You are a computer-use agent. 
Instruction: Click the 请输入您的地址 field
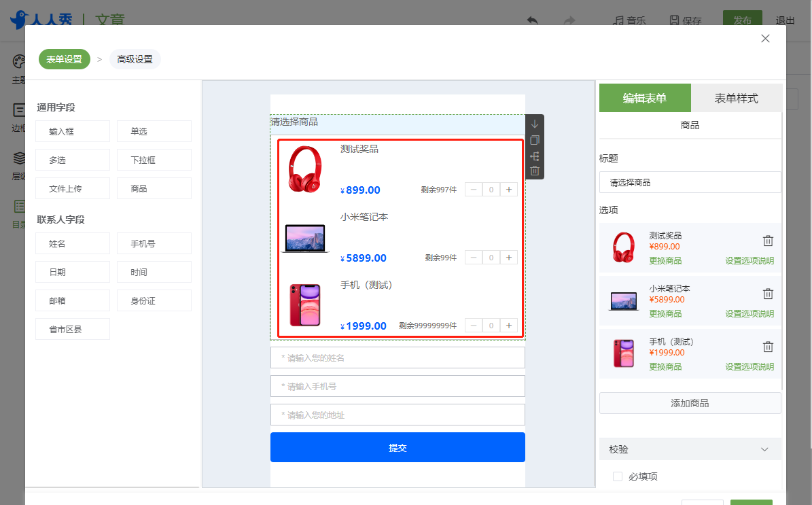pyautogui.click(x=398, y=415)
